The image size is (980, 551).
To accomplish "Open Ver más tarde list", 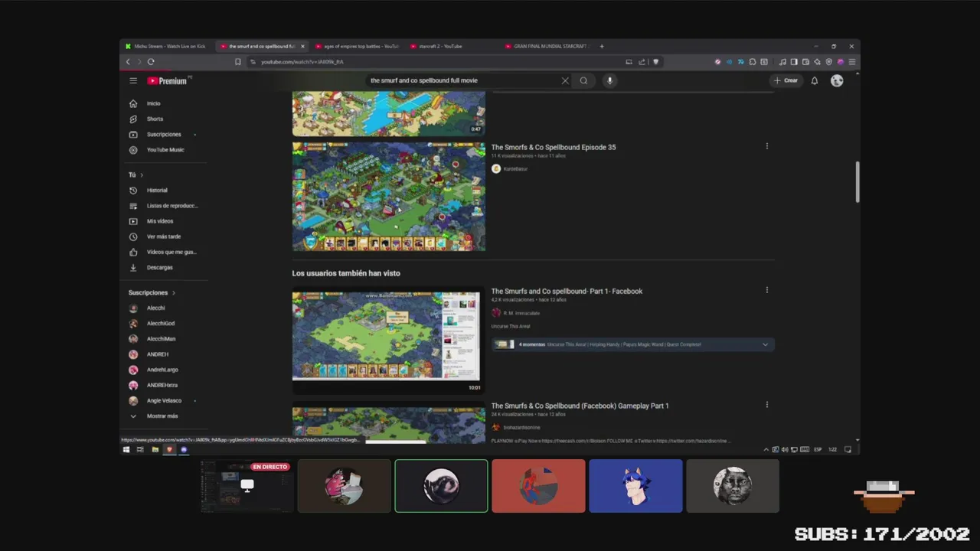I will [x=162, y=236].
